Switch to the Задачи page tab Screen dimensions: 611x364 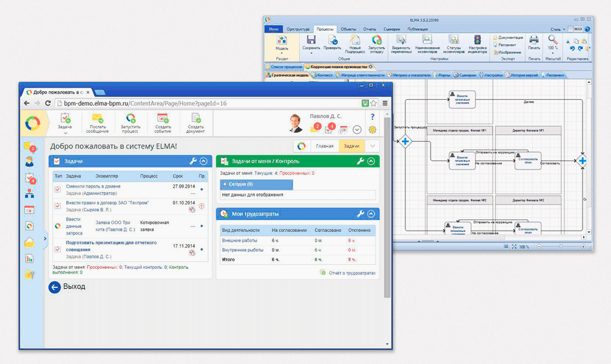(351, 146)
